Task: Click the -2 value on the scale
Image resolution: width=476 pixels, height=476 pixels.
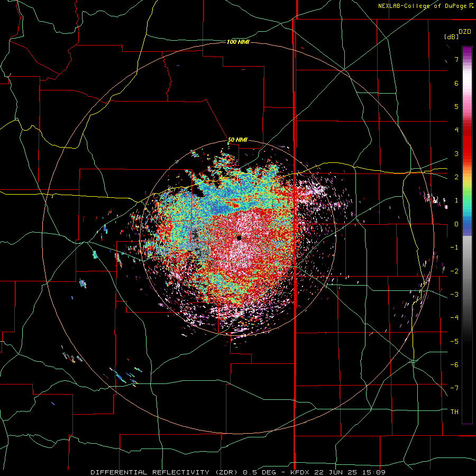Action: coord(454,271)
